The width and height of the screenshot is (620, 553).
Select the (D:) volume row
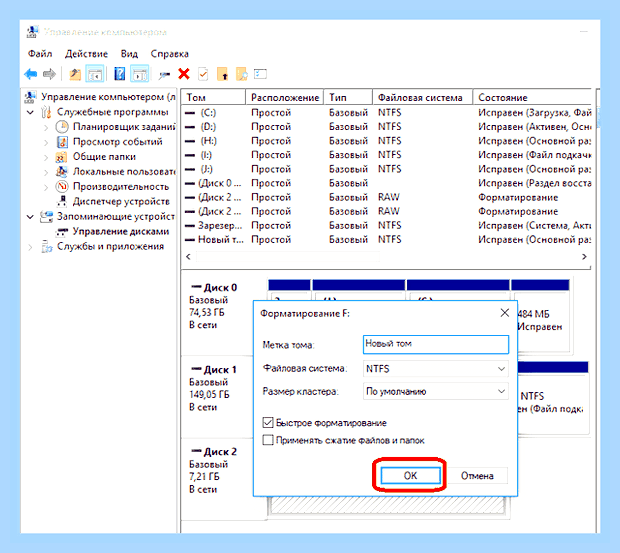[x=387, y=127]
